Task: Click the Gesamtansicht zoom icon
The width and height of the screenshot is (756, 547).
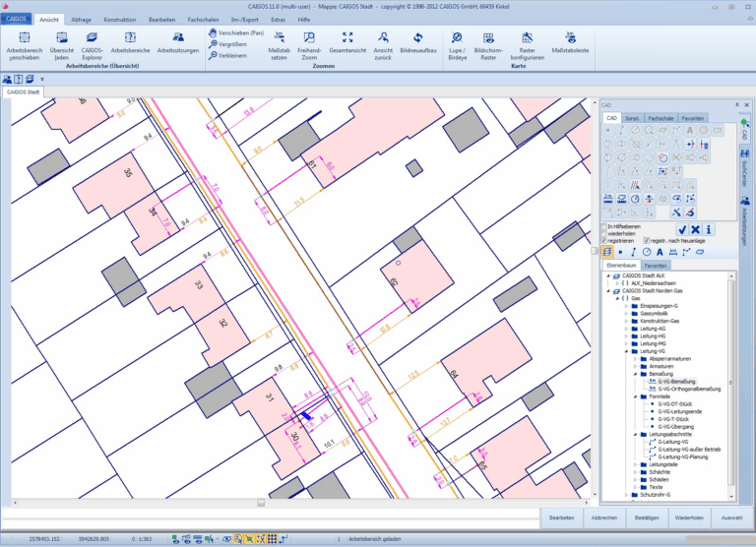Action: coord(346,37)
